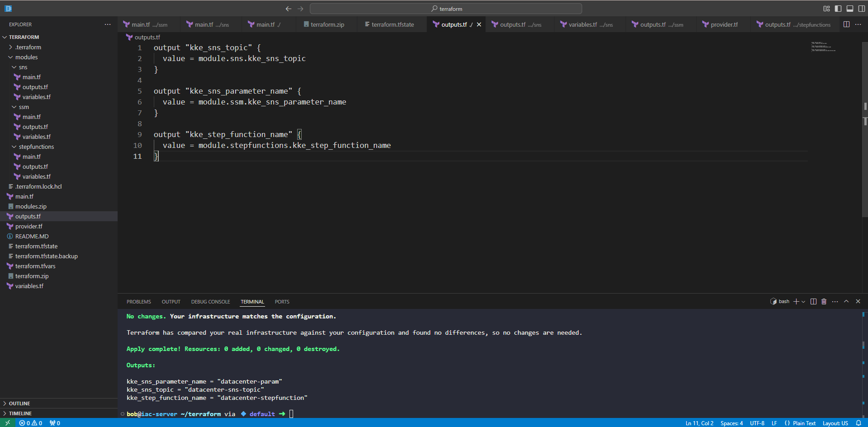
Task: Open the terraform.tfstate editor tab
Action: [x=392, y=25]
